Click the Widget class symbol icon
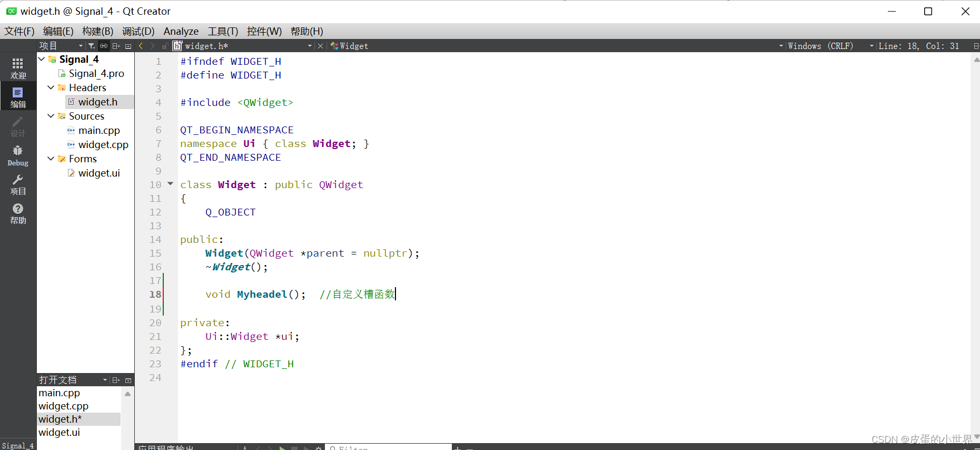This screenshot has height=450, width=980. [x=334, y=46]
